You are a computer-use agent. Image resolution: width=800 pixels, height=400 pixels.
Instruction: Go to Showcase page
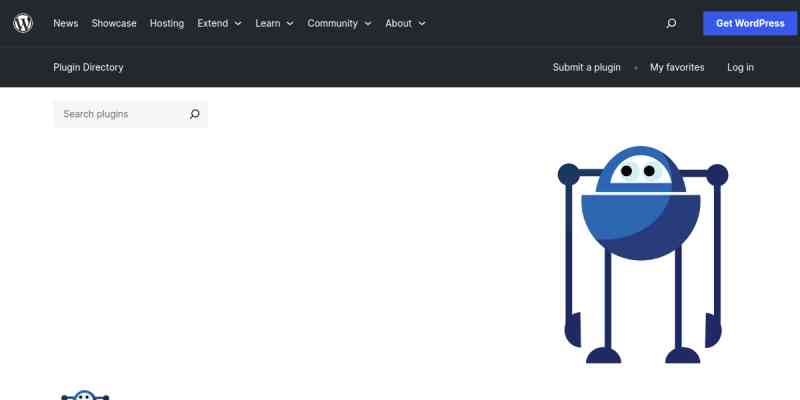pyautogui.click(x=114, y=23)
